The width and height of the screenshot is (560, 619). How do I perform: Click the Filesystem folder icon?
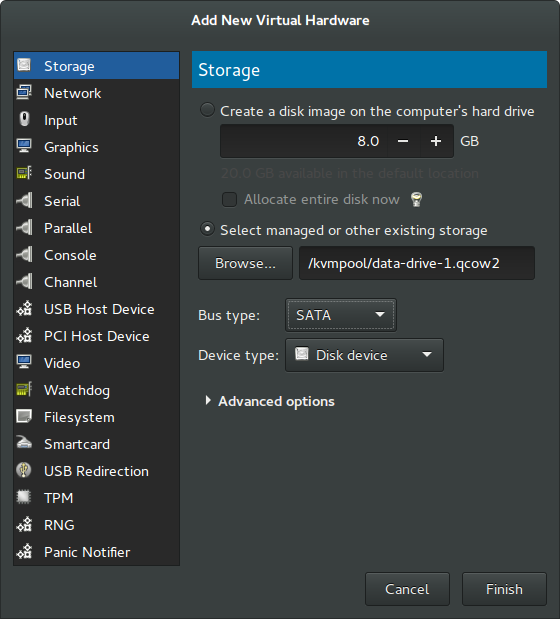(x=24, y=416)
